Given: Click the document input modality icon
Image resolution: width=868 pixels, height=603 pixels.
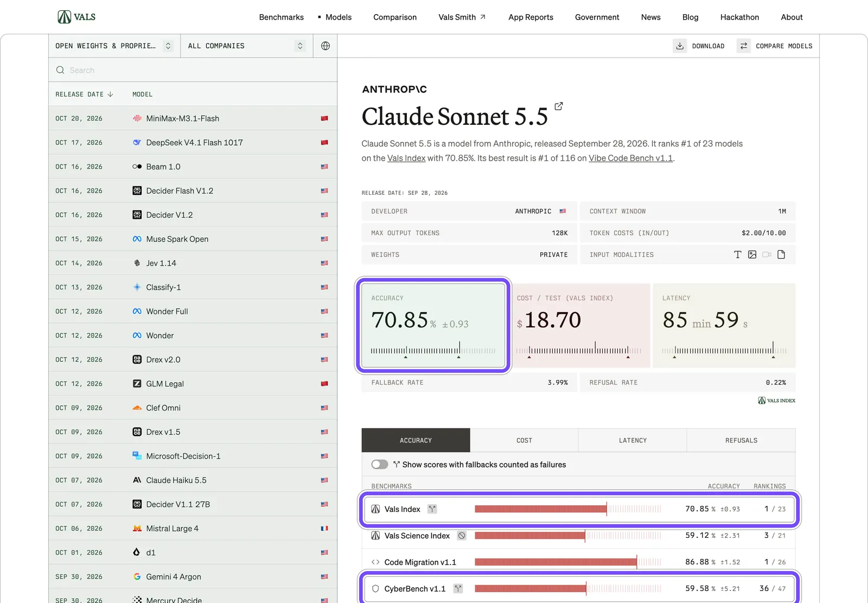Looking at the screenshot, I should click(x=781, y=255).
